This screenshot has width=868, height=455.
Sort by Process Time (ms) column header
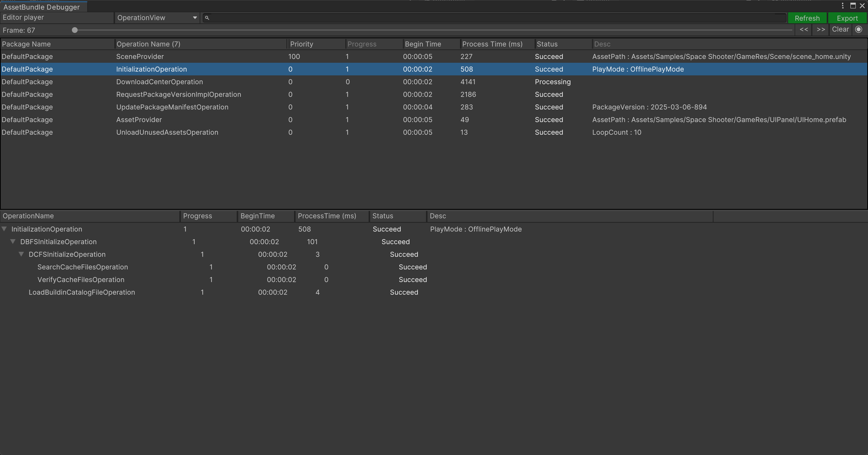(497, 44)
